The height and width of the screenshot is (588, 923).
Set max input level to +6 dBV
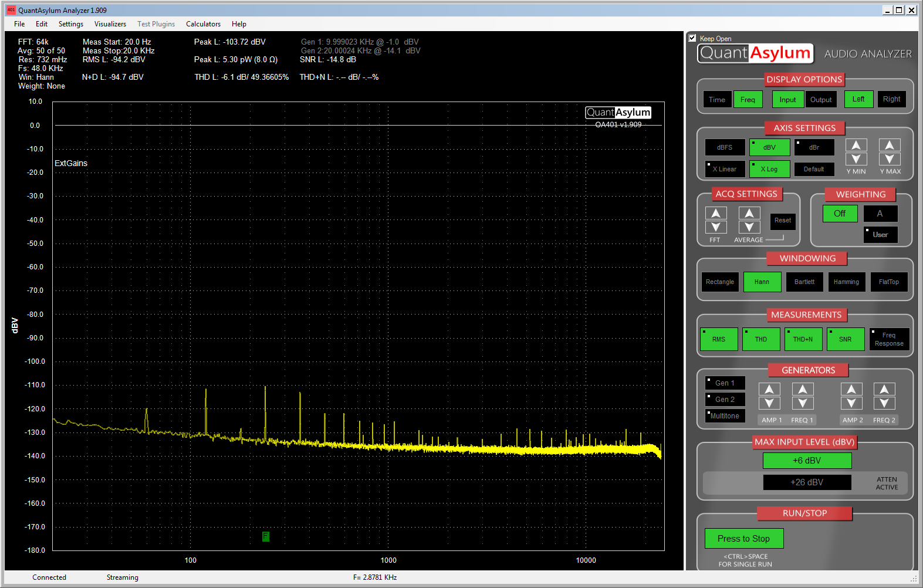pos(807,461)
